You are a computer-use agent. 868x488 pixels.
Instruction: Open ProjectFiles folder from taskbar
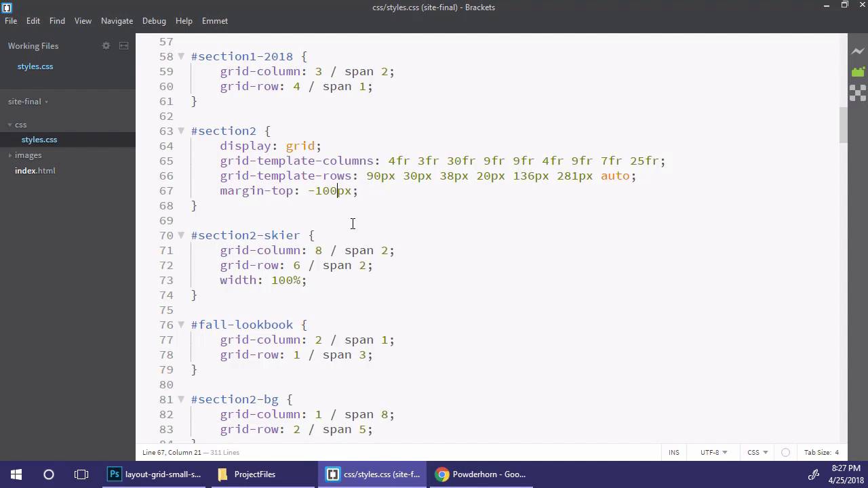264,474
